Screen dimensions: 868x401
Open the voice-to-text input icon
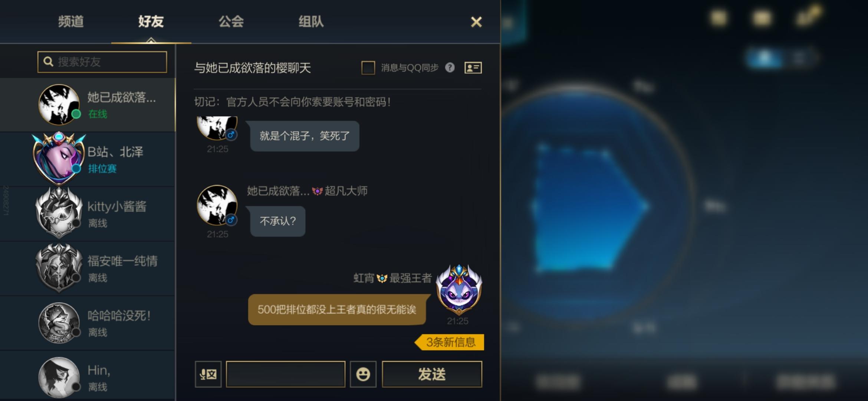pos(208,374)
